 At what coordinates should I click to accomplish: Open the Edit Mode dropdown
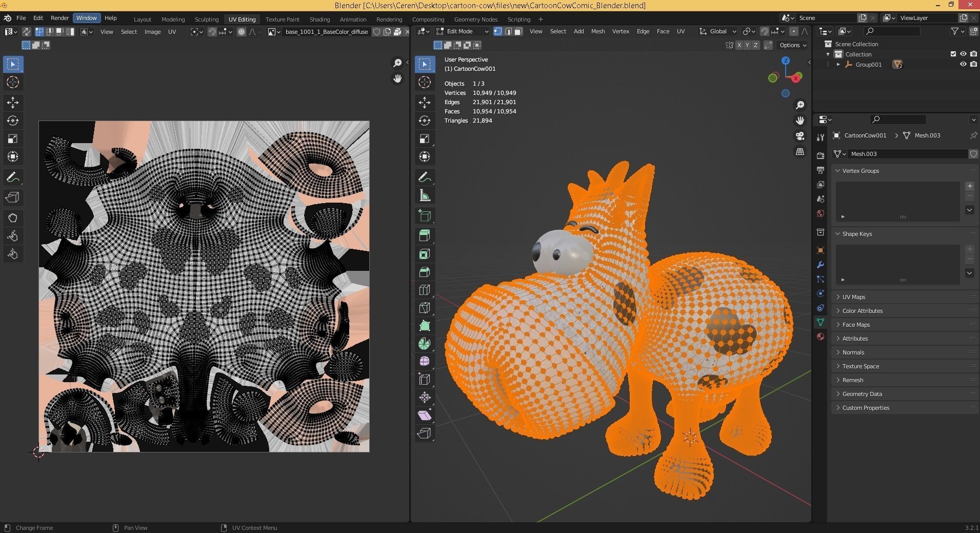(463, 31)
